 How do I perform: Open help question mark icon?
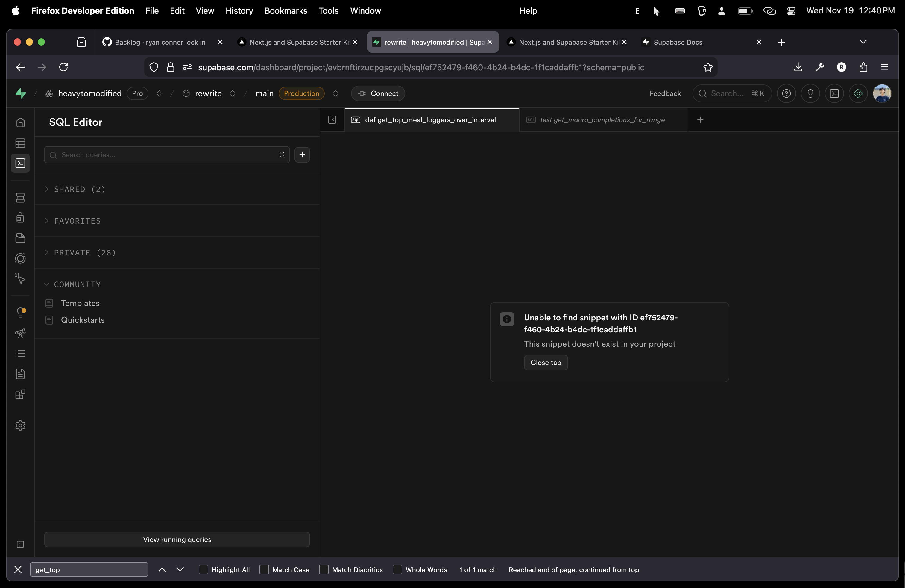[786, 94]
